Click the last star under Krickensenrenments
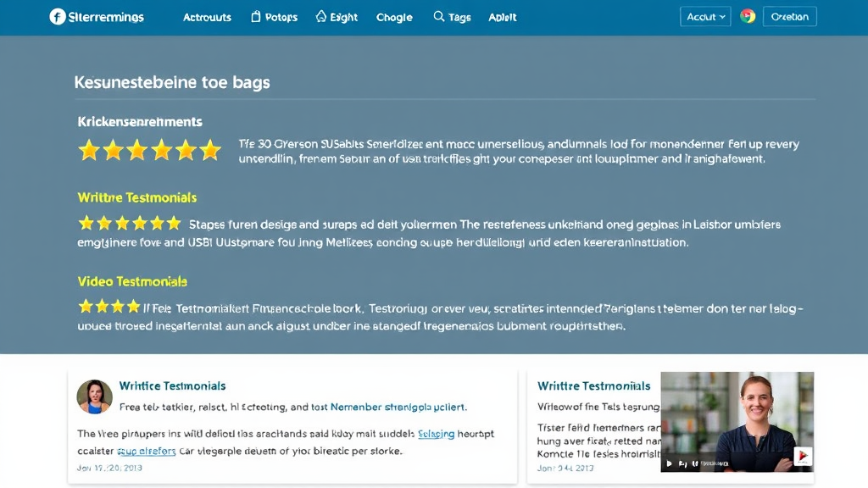 coord(210,150)
